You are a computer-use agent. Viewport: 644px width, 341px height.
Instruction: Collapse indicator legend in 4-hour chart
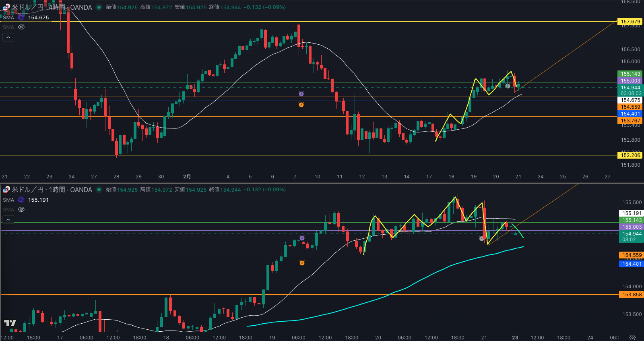[8, 37]
